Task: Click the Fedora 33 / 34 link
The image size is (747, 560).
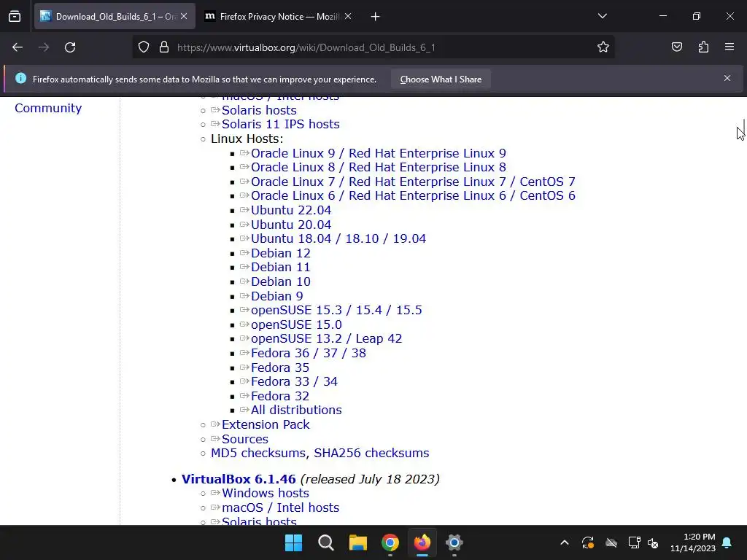Action: [294, 381]
